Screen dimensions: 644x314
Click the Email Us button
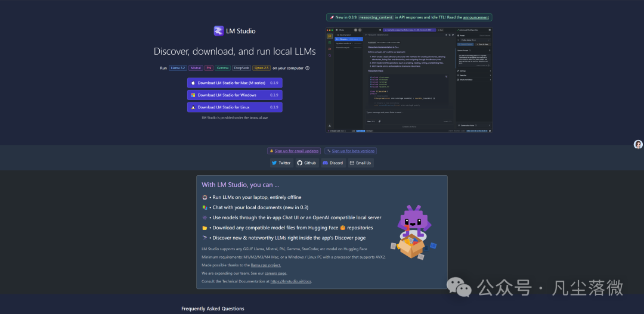pos(361,163)
